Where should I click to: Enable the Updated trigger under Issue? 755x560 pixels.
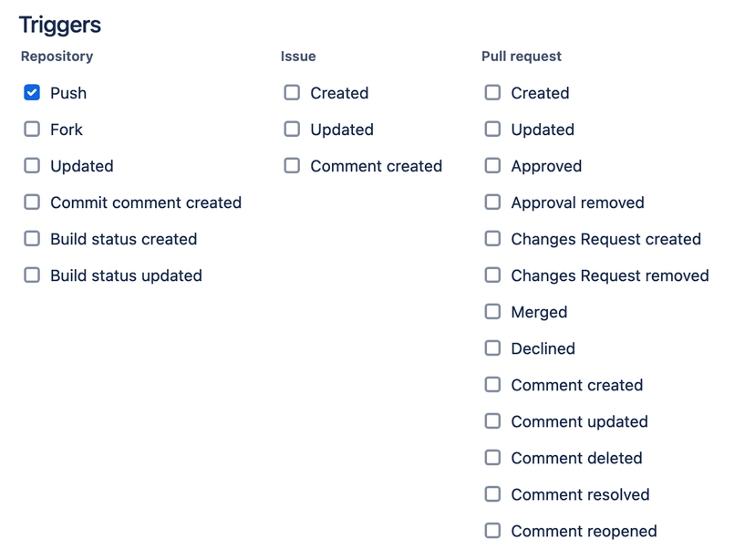coord(294,129)
